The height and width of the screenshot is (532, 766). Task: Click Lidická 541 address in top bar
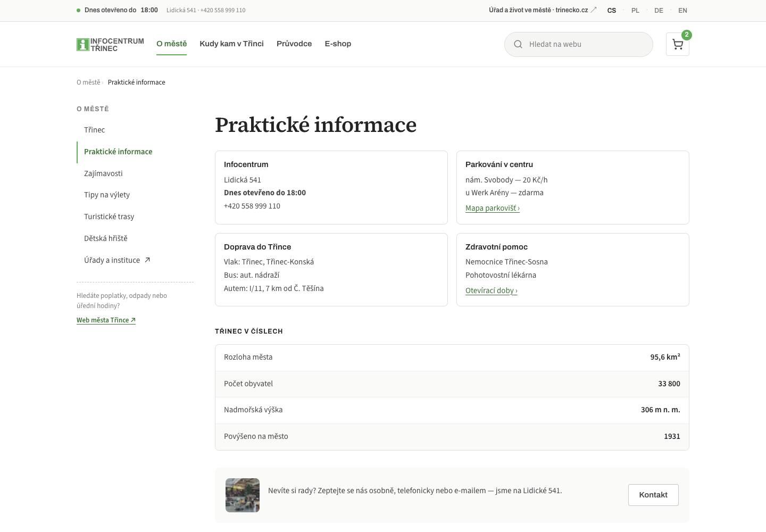[181, 10]
